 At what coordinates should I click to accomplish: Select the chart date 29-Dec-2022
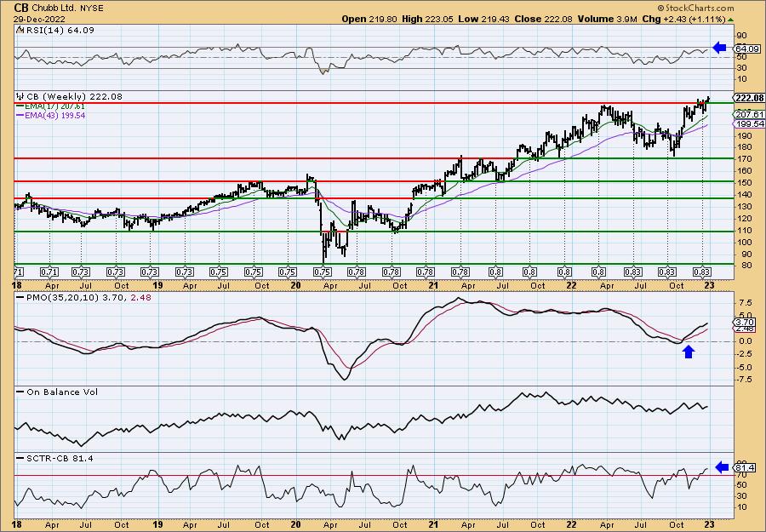point(37,19)
